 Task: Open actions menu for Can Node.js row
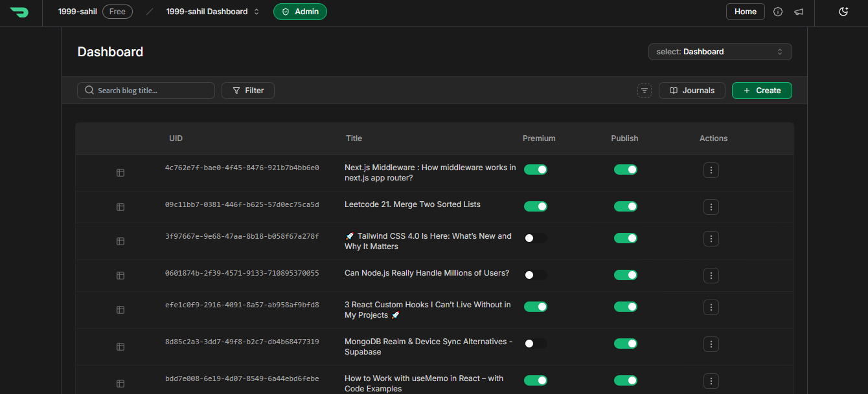[711, 276]
